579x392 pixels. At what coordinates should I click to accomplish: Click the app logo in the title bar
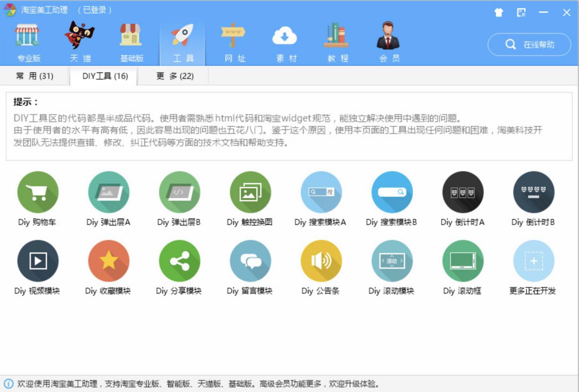click(10, 10)
